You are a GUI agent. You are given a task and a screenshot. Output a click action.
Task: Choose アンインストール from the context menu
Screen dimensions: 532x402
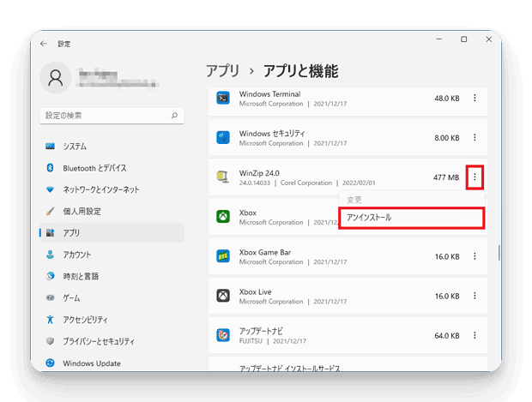(x=412, y=218)
